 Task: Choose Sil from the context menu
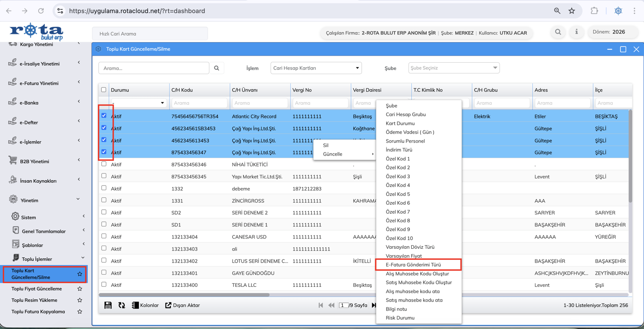pyautogui.click(x=326, y=145)
